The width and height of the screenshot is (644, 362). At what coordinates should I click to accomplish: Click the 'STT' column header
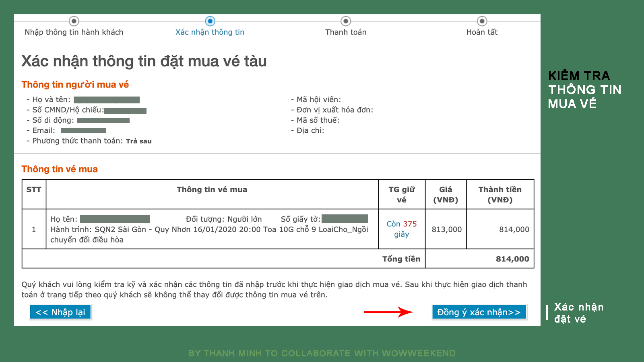coord(34,190)
